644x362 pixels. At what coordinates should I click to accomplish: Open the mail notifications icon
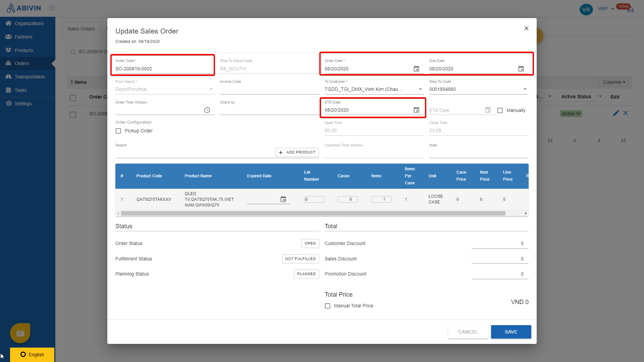tap(631, 10)
